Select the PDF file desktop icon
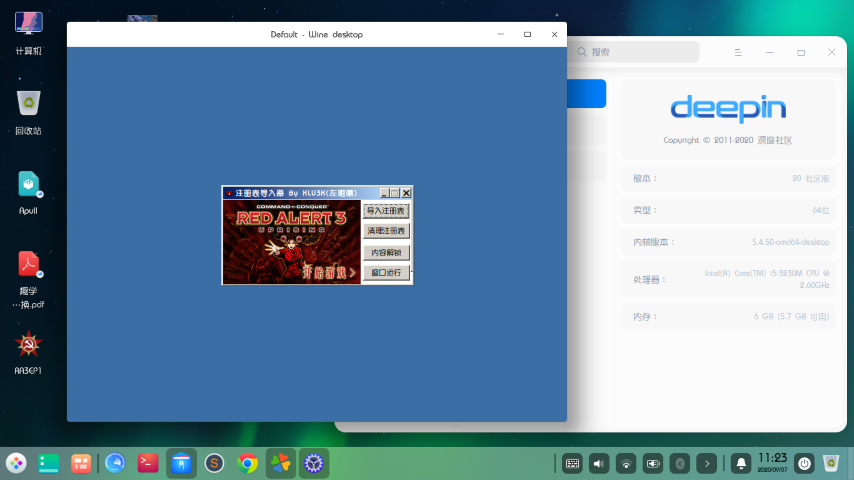This screenshot has width=854, height=480. [x=28, y=280]
